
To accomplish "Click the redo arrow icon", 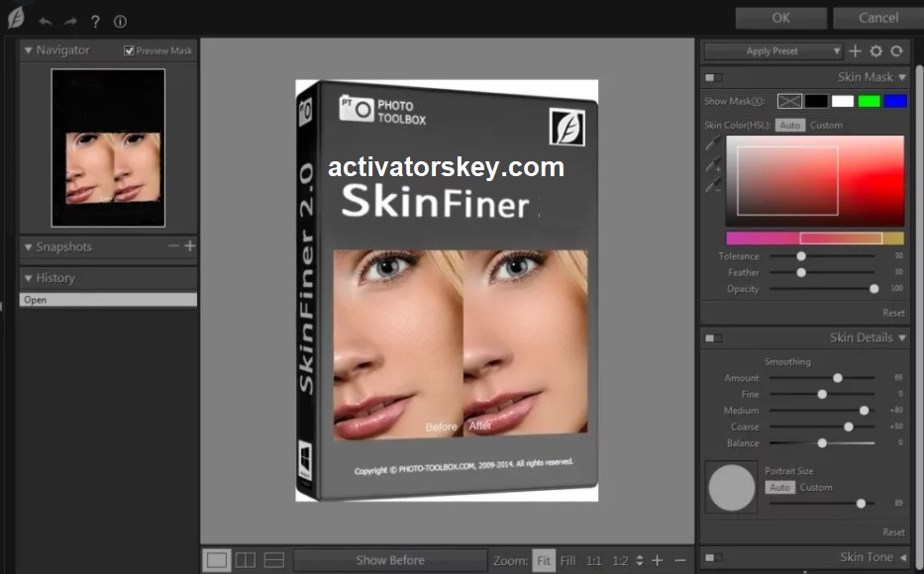I will point(70,22).
